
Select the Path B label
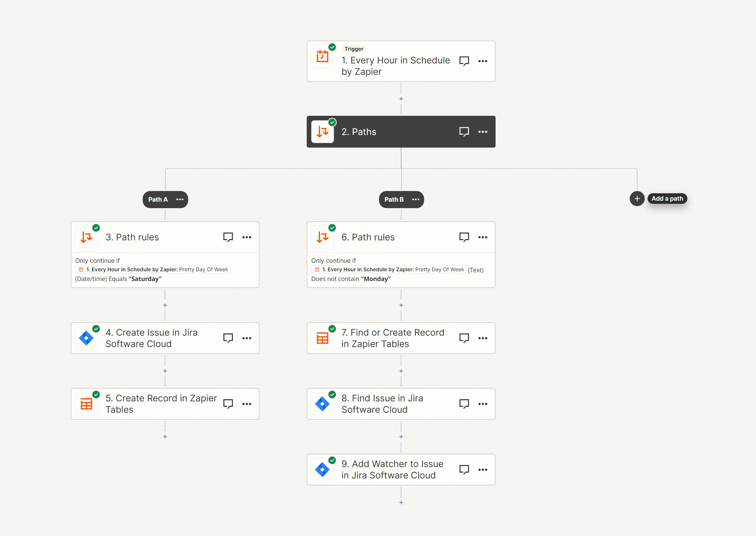pyautogui.click(x=394, y=199)
